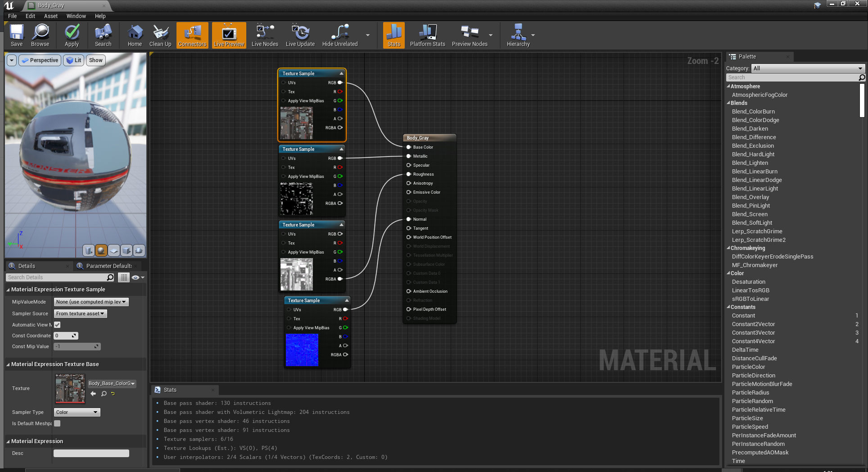Browse to the texture asset with magnifier icon
The height and width of the screenshot is (472, 868).
pos(104,394)
